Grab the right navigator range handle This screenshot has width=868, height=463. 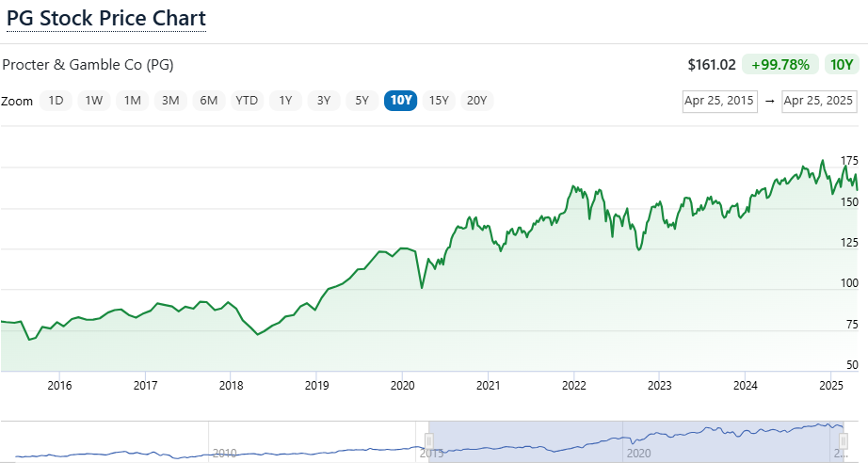844,441
